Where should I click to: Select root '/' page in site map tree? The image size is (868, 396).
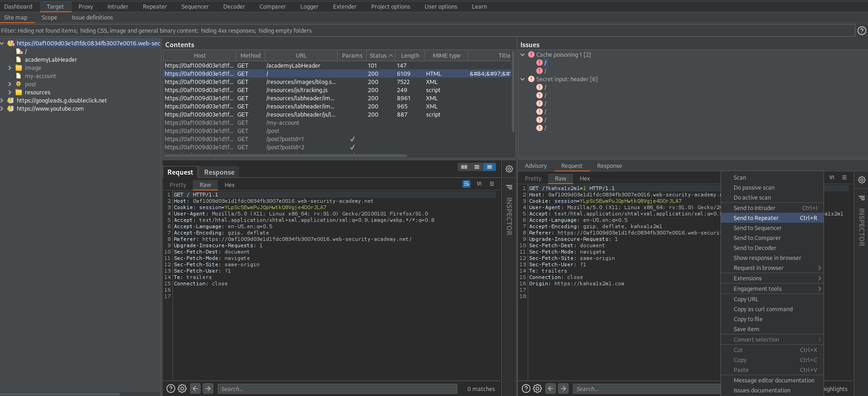tap(22, 51)
